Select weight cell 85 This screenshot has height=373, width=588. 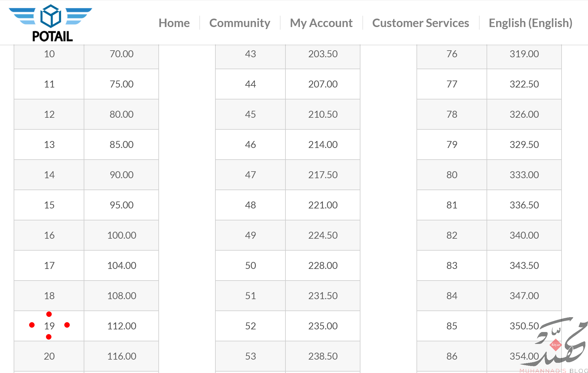click(452, 326)
